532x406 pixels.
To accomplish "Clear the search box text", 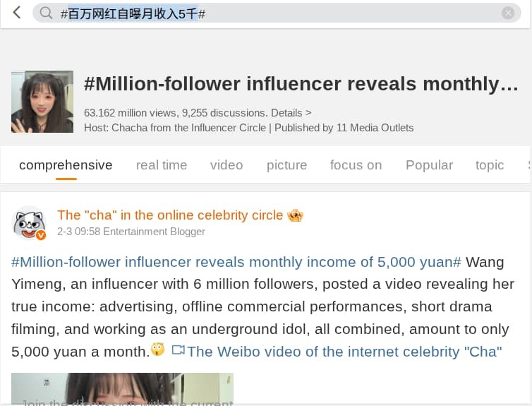I will (x=508, y=13).
